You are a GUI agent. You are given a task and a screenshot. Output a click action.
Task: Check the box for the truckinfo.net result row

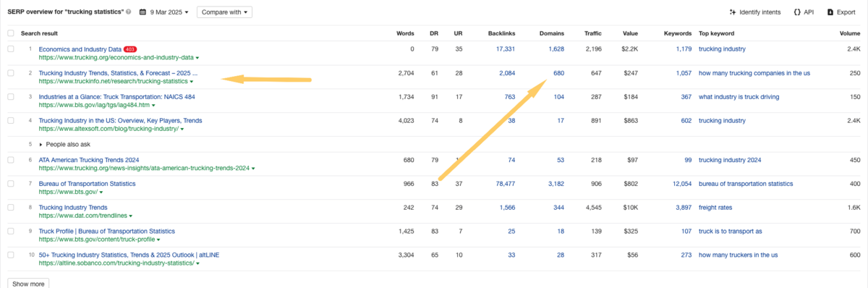pyautogui.click(x=10, y=73)
